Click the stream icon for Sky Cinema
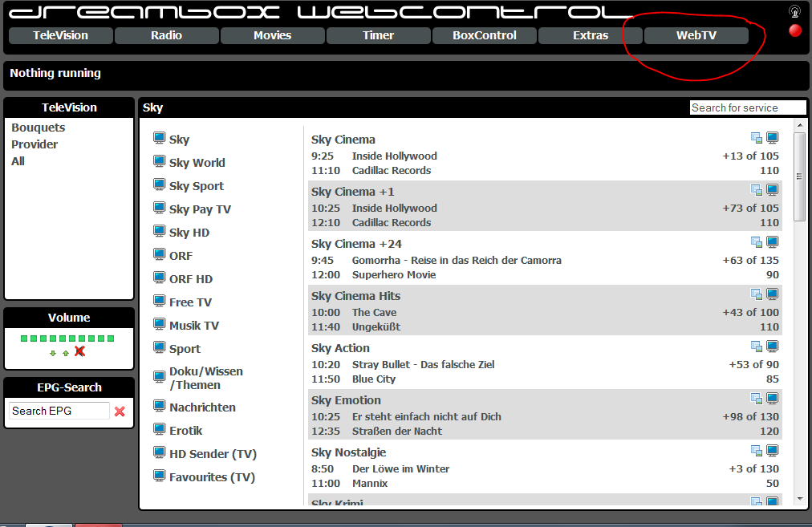The height and width of the screenshot is (527, 812). [772, 138]
